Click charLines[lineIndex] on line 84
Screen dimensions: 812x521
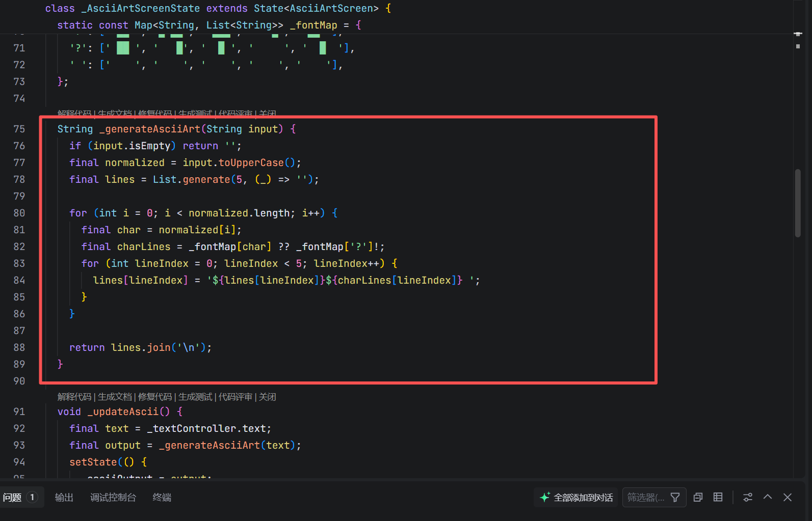(397, 280)
